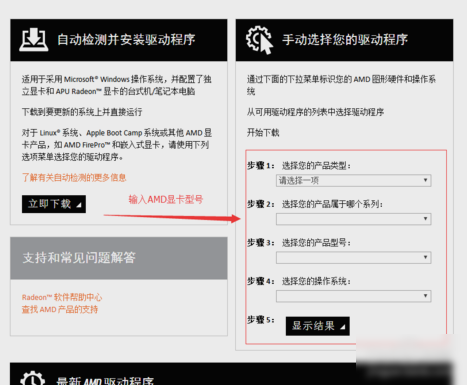Screen dimensions: 467x385
Task: Click the 支持和常见问题解答 heading
Action: coord(79,258)
